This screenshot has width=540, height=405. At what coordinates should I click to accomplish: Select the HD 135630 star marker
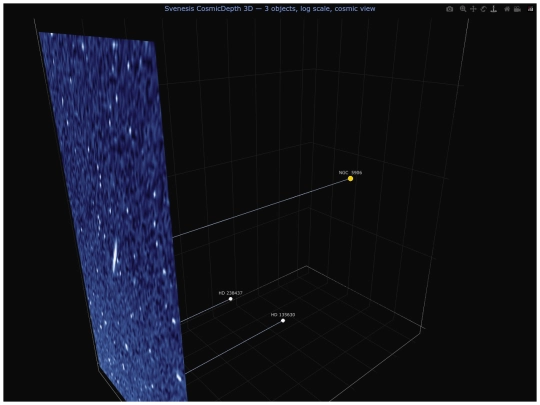click(283, 321)
